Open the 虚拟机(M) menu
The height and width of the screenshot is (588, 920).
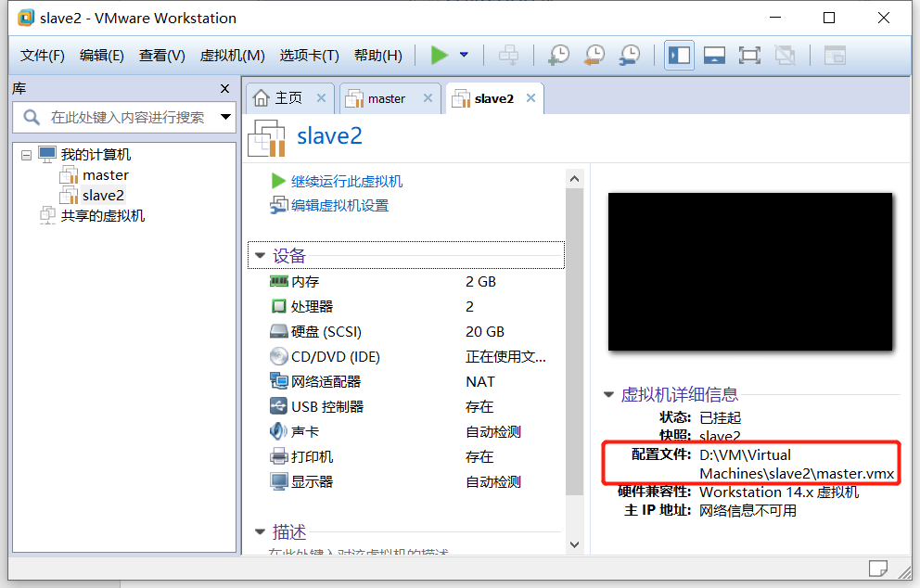(x=233, y=56)
